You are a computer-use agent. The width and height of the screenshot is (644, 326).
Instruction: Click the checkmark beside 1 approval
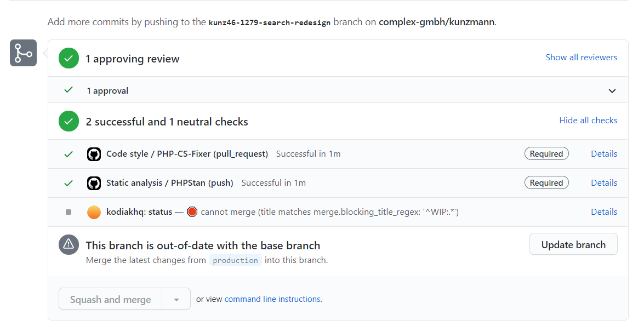pos(68,90)
